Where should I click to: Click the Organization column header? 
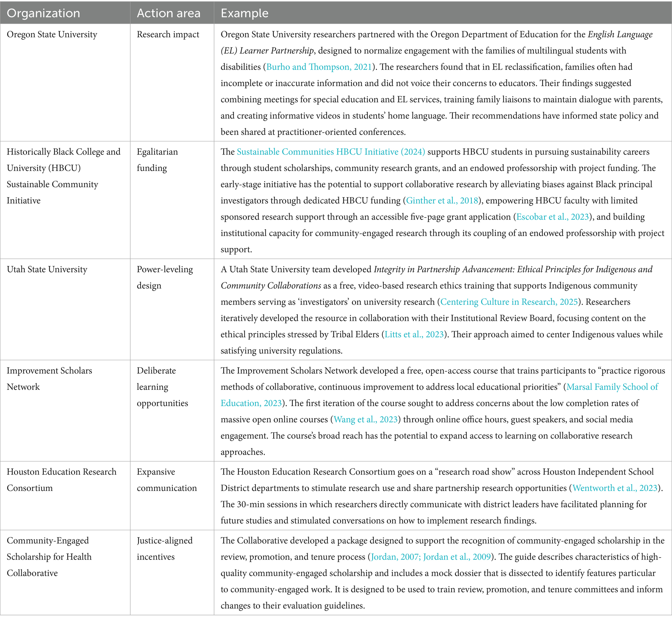pyautogui.click(x=44, y=13)
